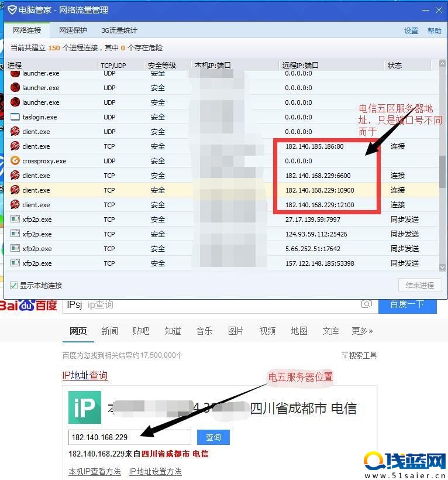Open 设置 in the traffic manager
The height and width of the screenshot is (480, 448).
[x=411, y=31]
